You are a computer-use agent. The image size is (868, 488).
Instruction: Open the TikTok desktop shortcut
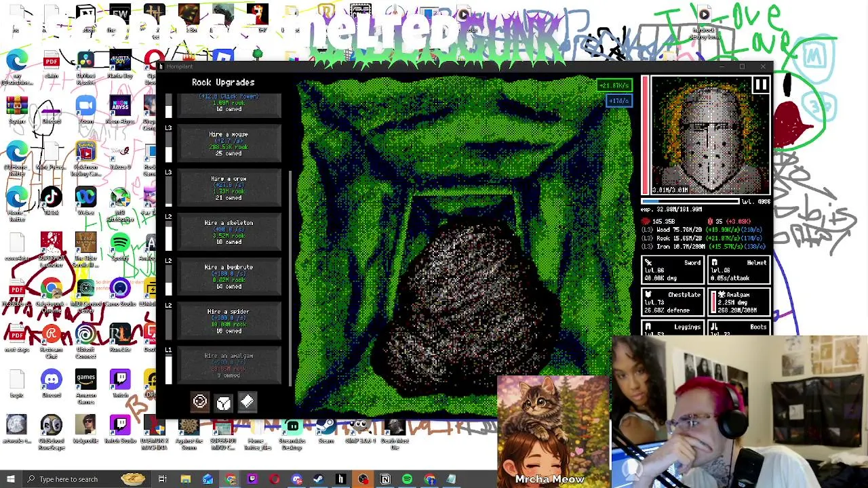pos(51,202)
